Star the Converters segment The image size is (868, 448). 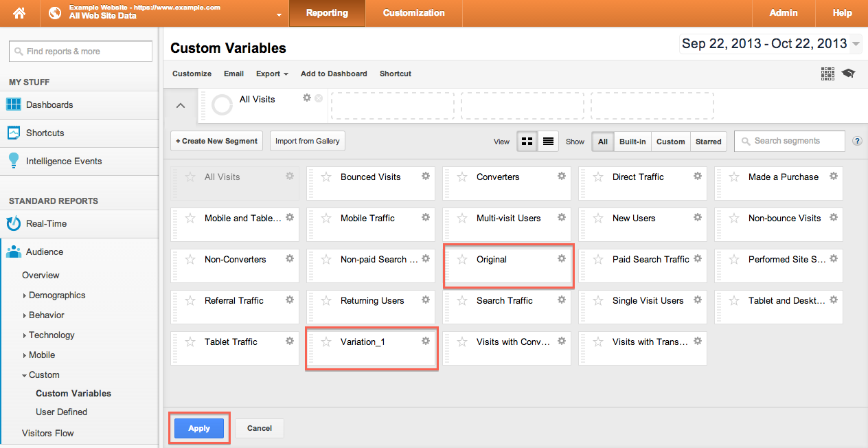pos(462,177)
